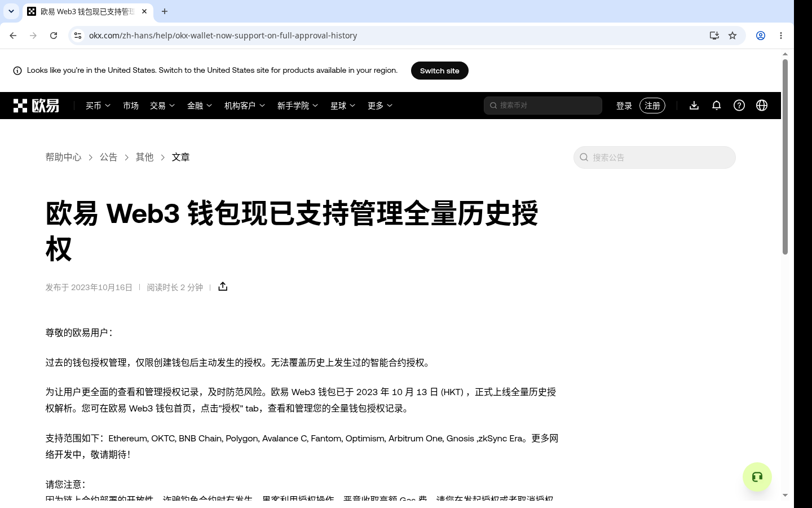Screen dimensions: 812x508
Task: Click the Switch site button
Action: tap(440, 71)
